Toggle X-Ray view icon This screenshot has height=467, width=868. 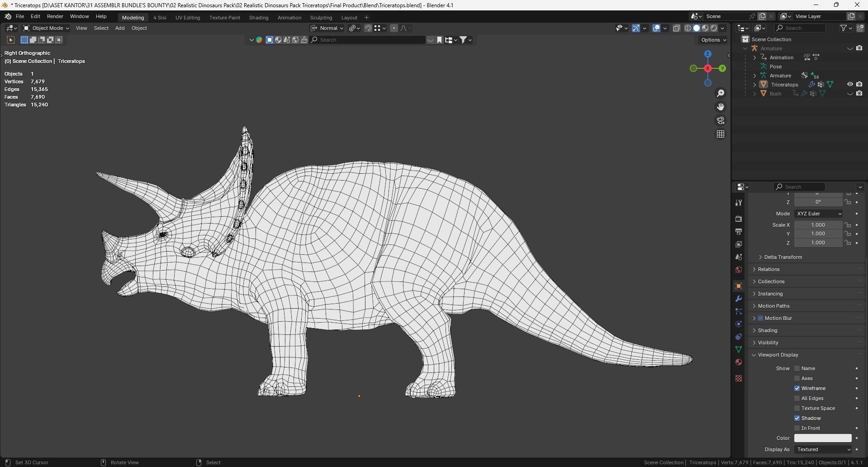tap(677, 28)
